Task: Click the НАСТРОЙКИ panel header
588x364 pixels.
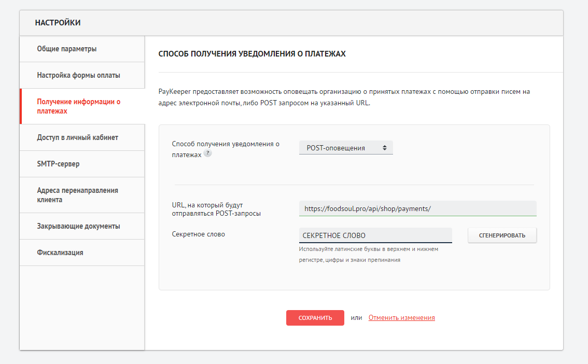Action: pos(58,23)
